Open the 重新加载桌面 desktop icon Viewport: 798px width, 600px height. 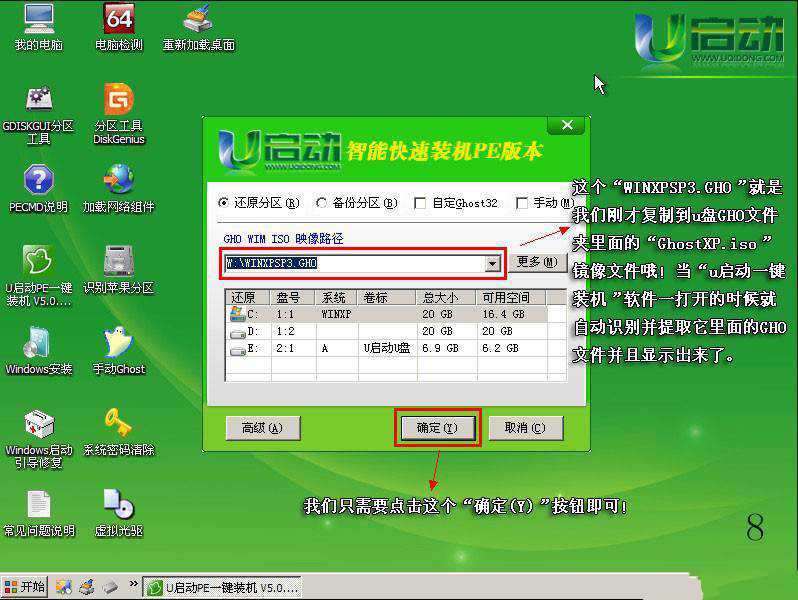click(x=198, y=20)
